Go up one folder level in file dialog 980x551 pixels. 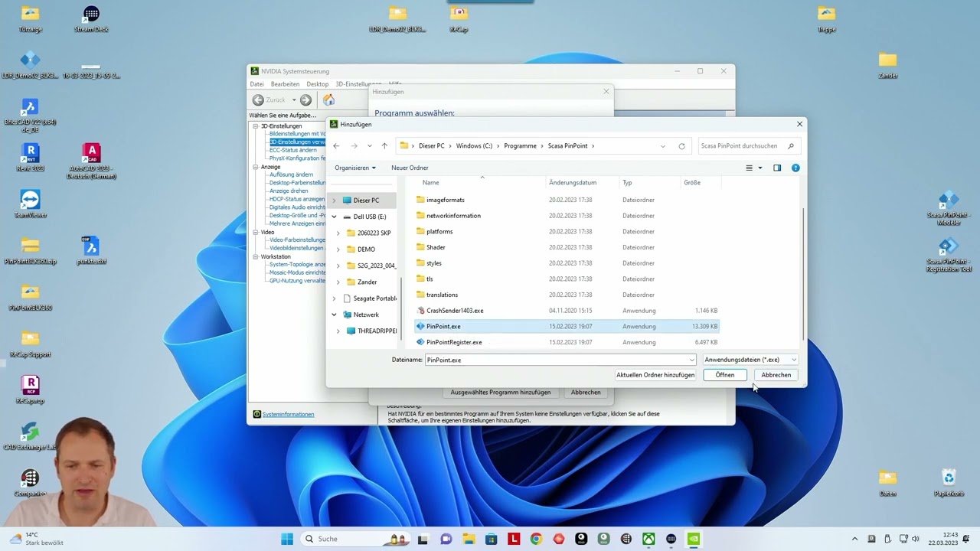click(x=384, y=146)
